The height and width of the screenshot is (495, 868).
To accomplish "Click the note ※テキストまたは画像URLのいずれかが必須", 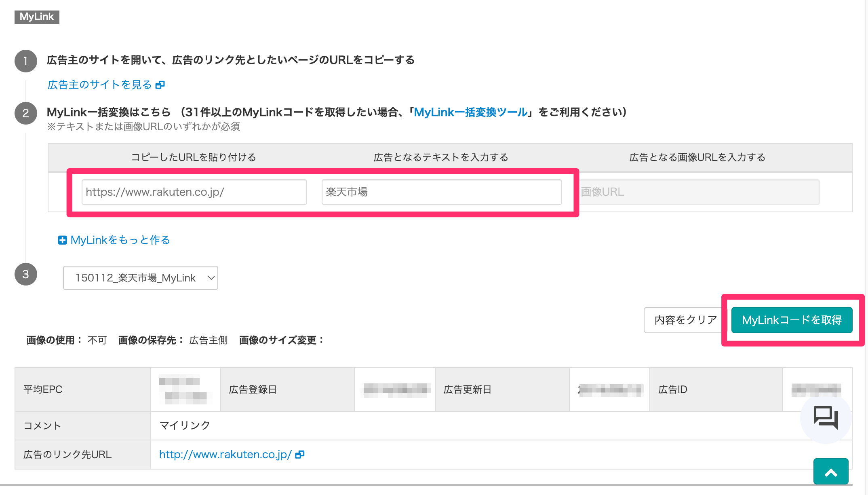I will [143, 127].
